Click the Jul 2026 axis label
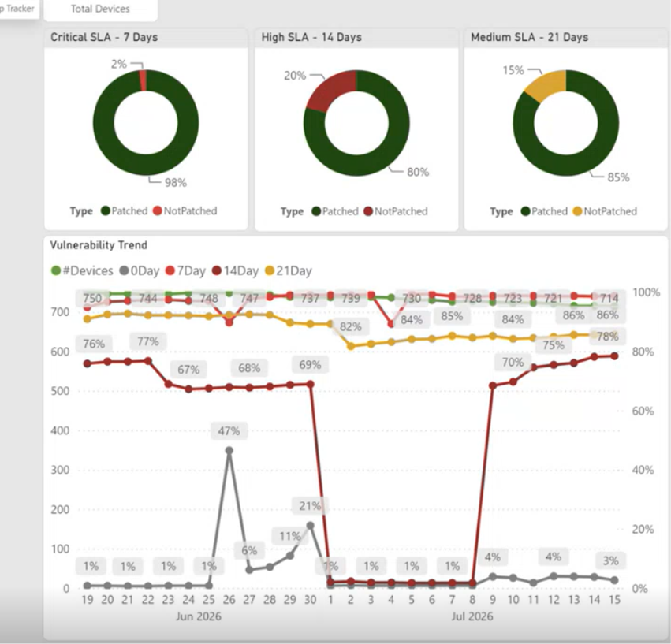Screen dimensions: 671x644 coord(472,616)
